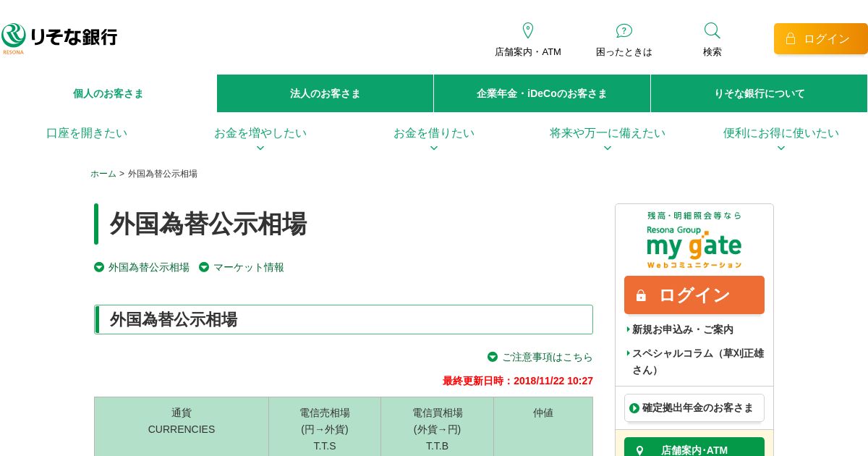Open りそな銀行について tab
Image resolution: width=868 pixels, height=456 pixels.
point(759,93)
